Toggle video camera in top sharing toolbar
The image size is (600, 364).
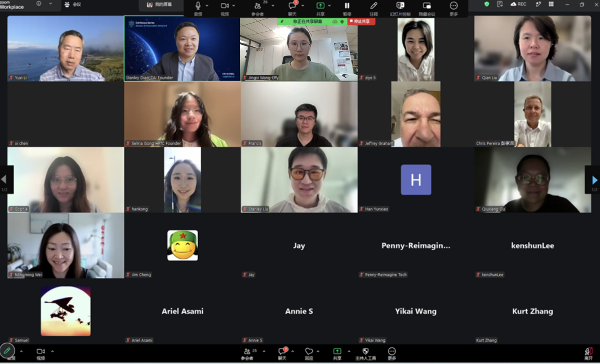224,6
